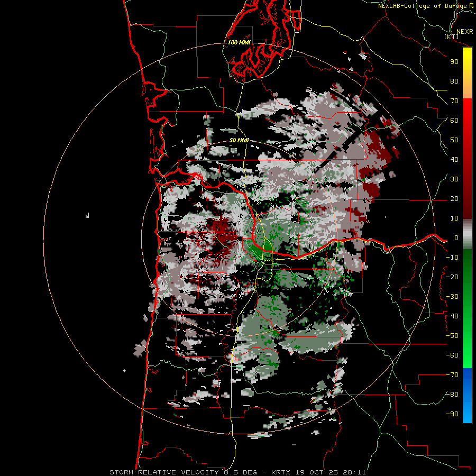The height and width of the screenshot is (476, 476).
Task: Click the "50" value on the velocity scale
Action: (x=454, y=140)
